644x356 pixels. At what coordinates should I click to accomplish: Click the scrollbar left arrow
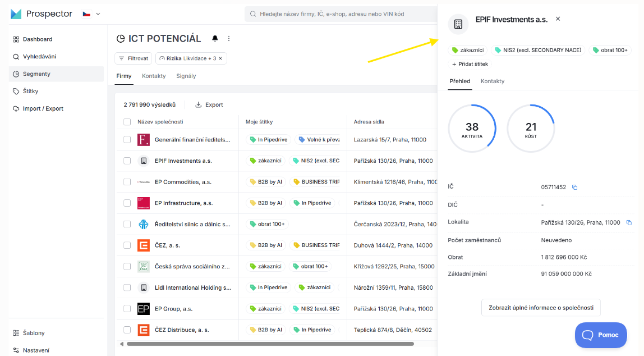point(122,344)
